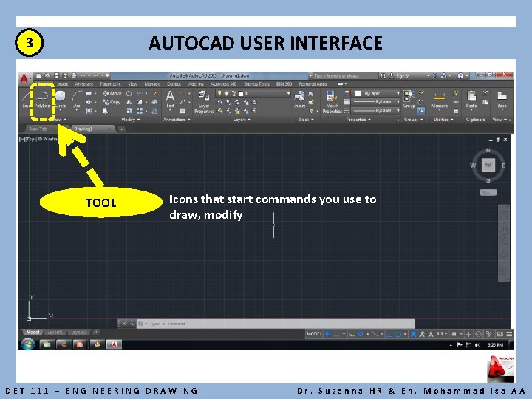Open the AutoCAD application menu logo

pos(24,78)
